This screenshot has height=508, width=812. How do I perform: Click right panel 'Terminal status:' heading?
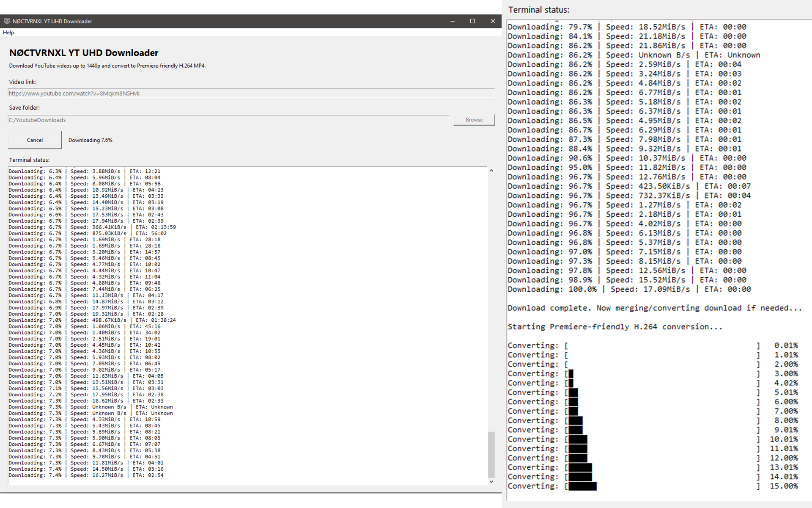tap(539, 10)
